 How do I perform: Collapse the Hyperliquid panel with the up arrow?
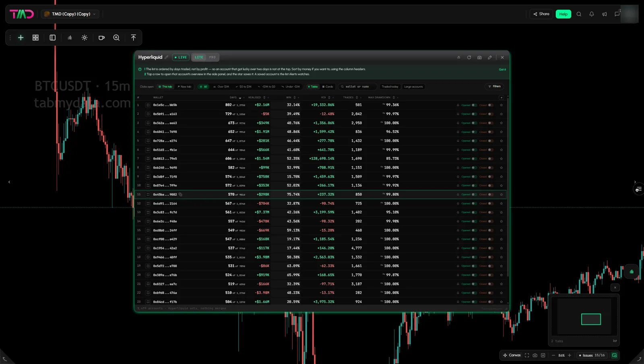click(x=458, y=57)
